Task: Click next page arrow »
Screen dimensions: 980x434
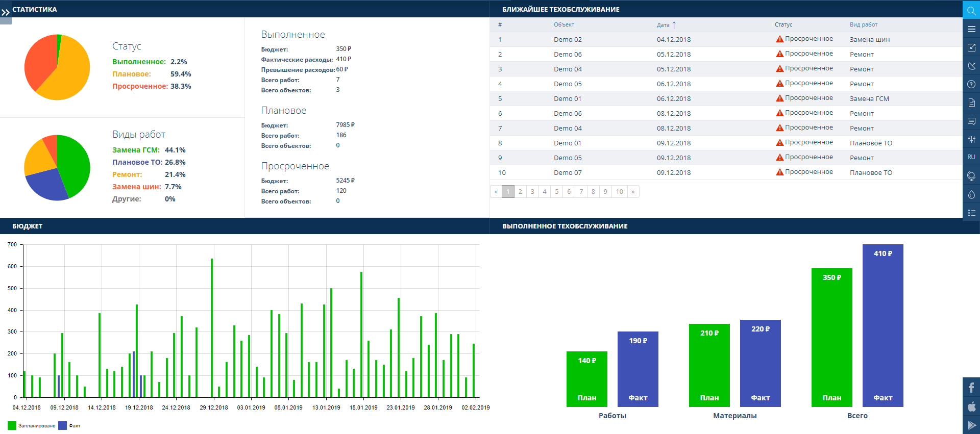Action: click(x=633, y=192)
